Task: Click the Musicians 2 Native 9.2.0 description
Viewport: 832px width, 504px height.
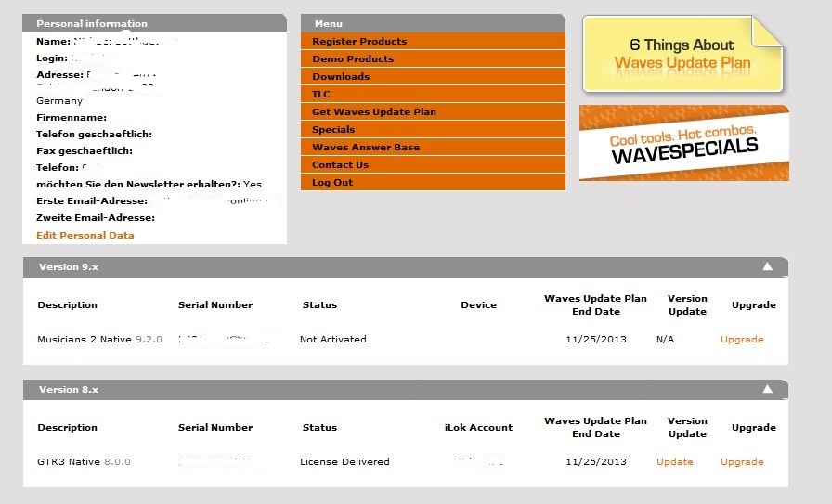Action: click(99, 340)
